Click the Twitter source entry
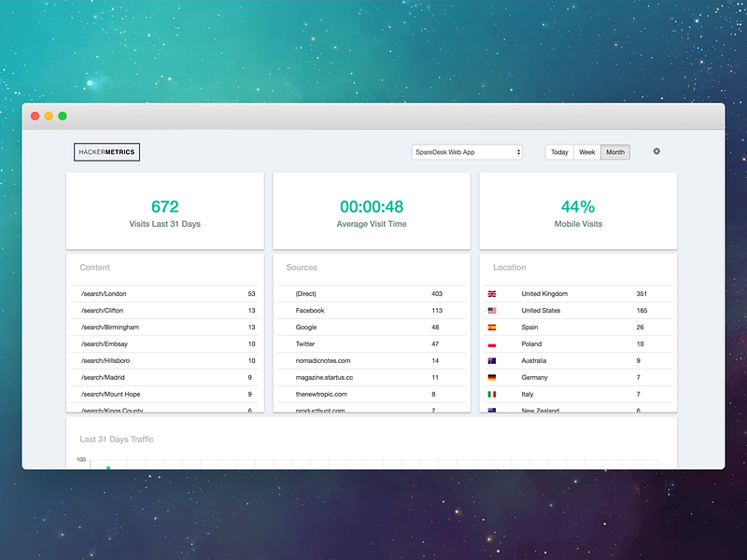 (306, 343)
